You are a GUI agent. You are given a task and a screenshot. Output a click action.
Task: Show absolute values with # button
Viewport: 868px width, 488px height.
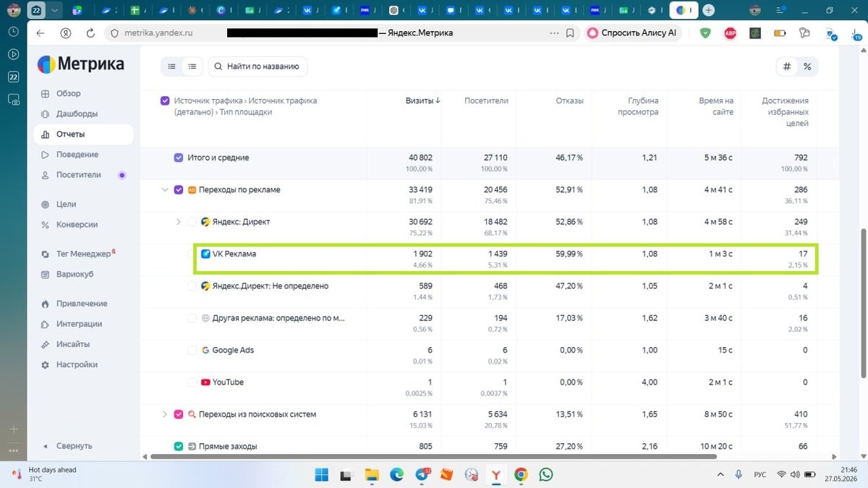[787, 67]
